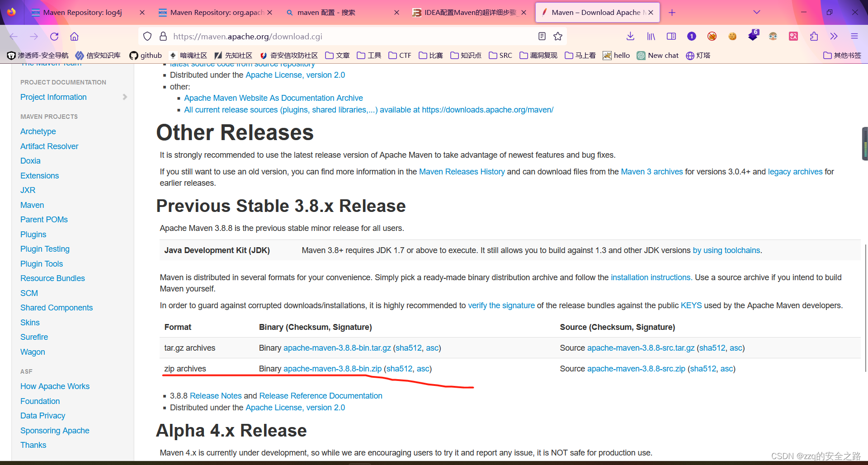Screen dimensions: 868x465
Task: Open the 工具 bookmark folder
Action: click(x=369, y=56)
